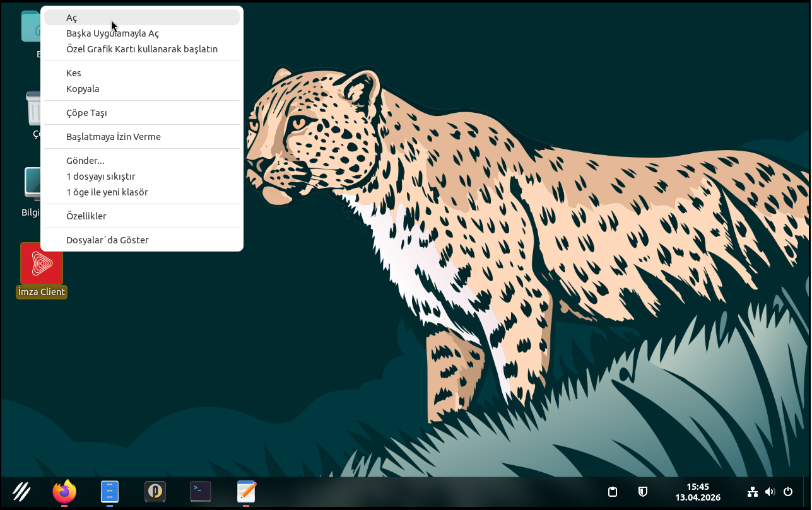Click "Gönder..." in the context menu
Viewport: 812px width, 510px height.
[x=142, y=161]
